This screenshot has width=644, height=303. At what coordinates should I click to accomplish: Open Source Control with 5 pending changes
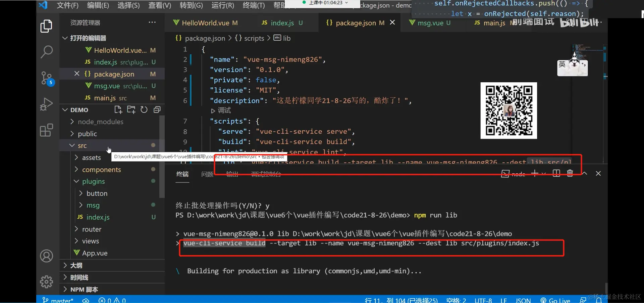click(47, 78)
